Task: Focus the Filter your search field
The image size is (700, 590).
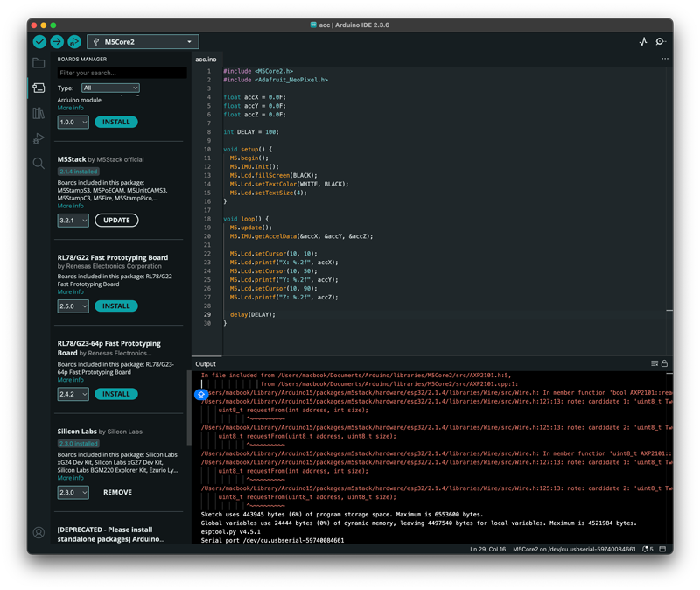Action: coord(122,73)
